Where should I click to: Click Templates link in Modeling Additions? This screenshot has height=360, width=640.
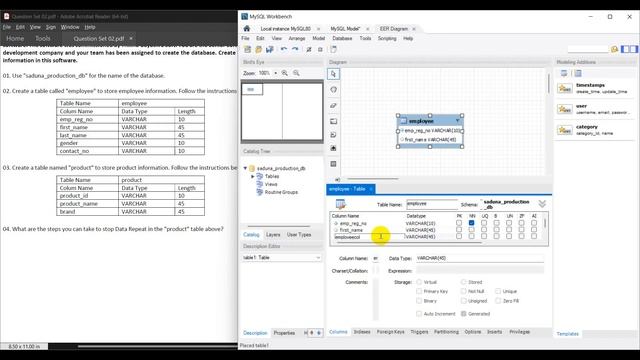point(567,334)
